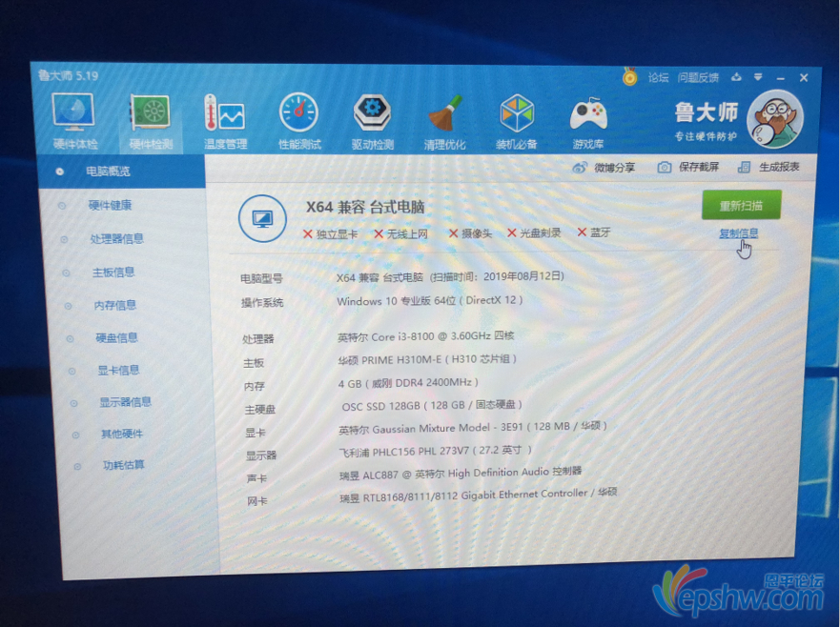This screenshot has width=840, height=627.
Task: Click the memory value 4 GB DDR4 2400MHz
Action: 408,383
